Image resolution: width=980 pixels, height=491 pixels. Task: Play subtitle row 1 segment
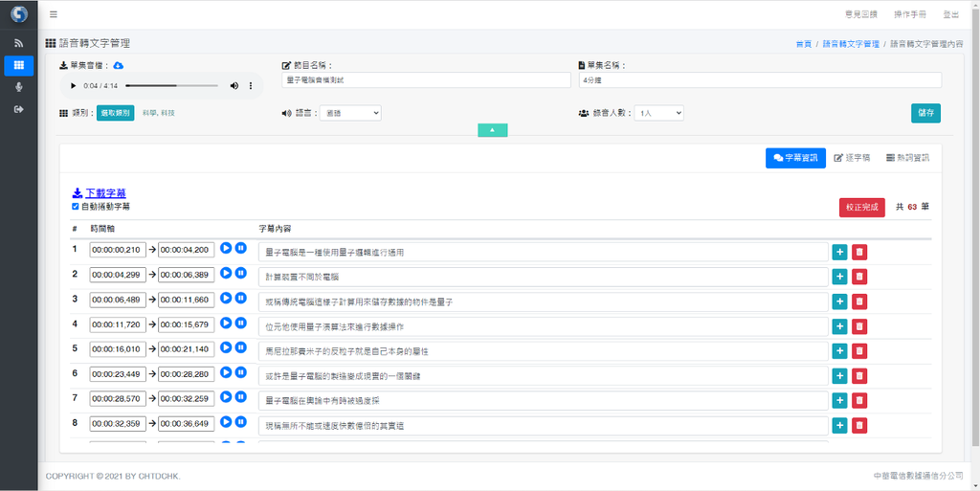(x=226, y=248)
